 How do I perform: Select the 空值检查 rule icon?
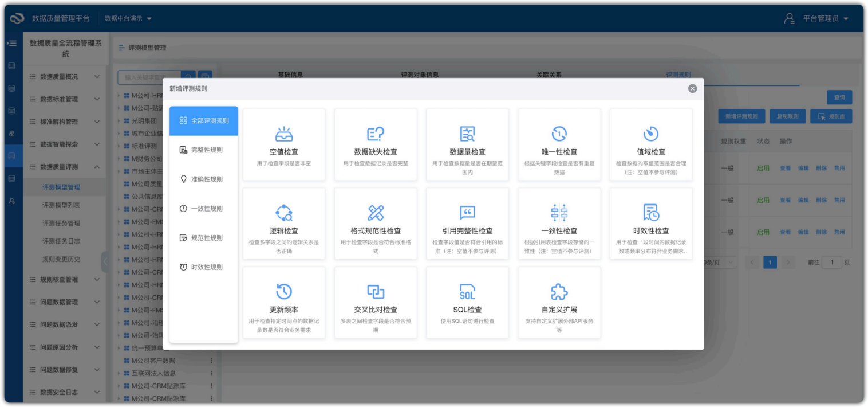pos(284,134)
